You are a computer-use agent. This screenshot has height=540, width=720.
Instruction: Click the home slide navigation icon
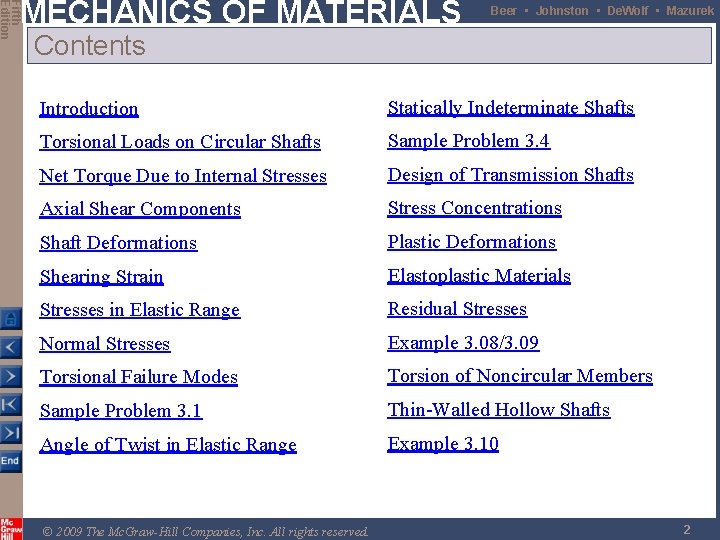coord(11,319)
